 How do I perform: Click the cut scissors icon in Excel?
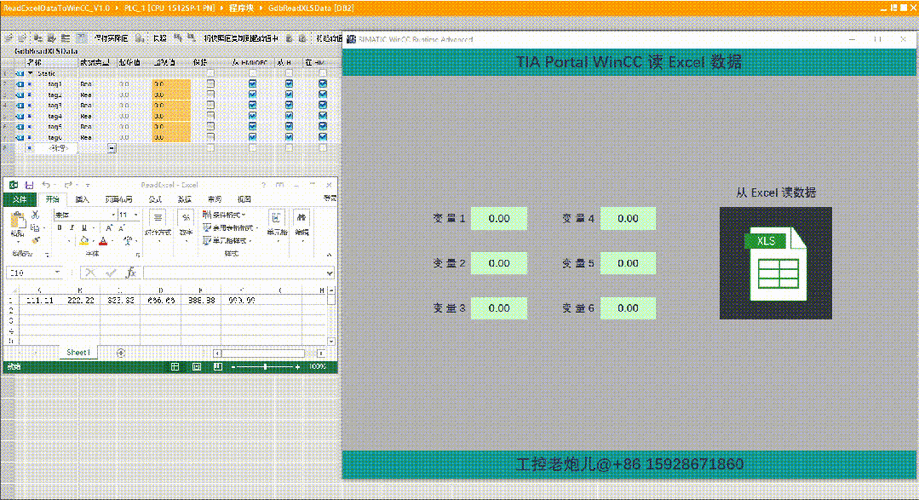(35, 214)
